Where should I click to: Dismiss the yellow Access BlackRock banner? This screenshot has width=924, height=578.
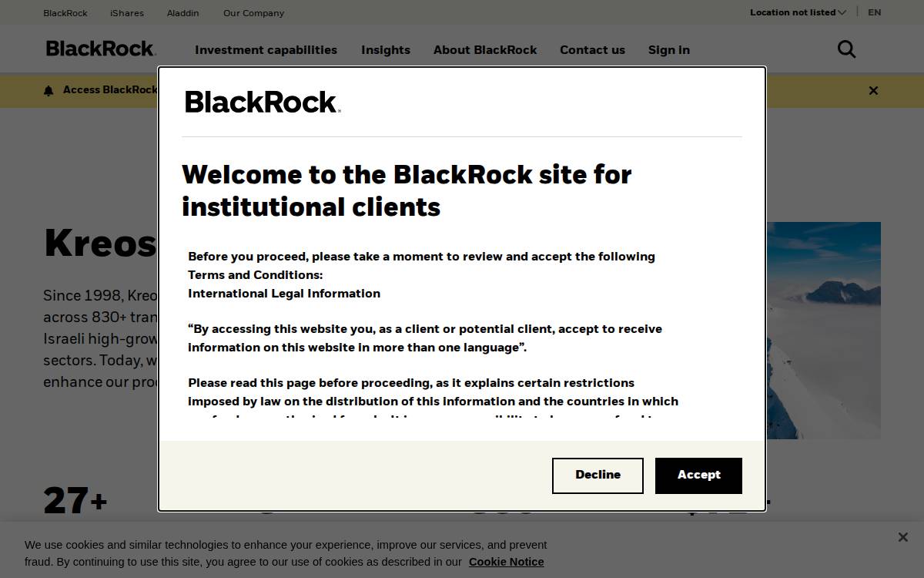click(x=873, y=91)
